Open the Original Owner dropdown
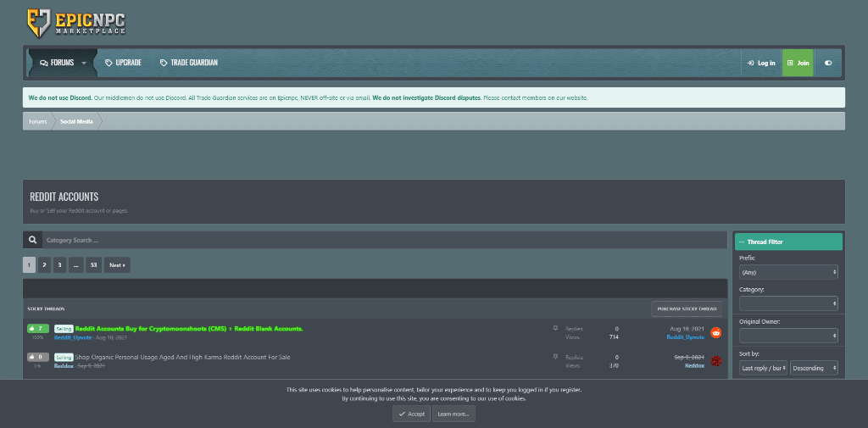The height and width of the screenshot is (428, 868). pos(788,336)
